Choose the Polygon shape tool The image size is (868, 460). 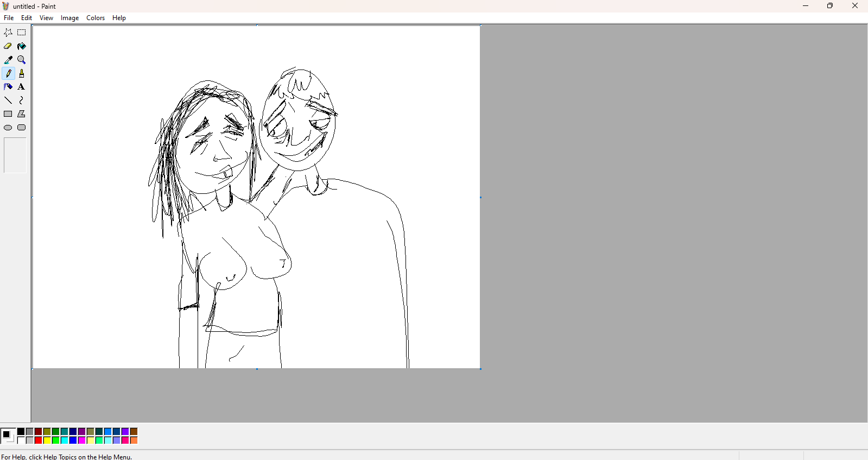pos(22,114)
